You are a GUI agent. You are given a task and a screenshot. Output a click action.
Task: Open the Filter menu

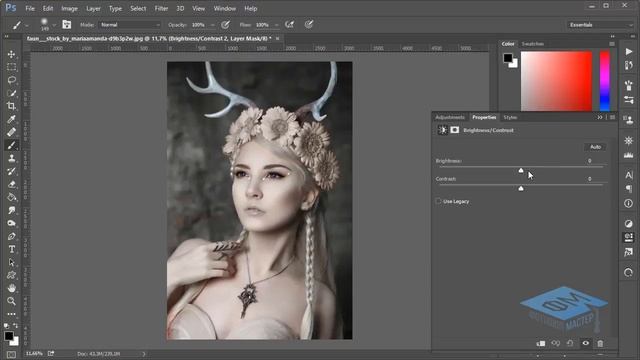point(161,8)
